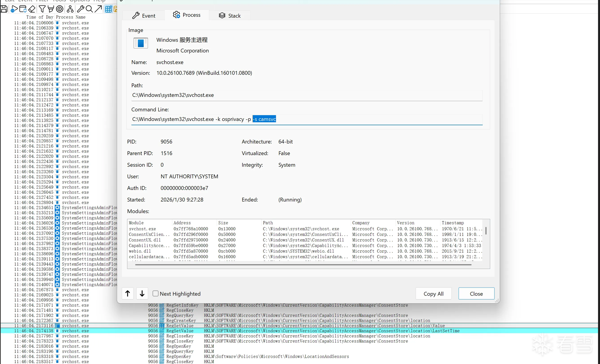
Task: Click the Modules list vertical scrollbar thumb
Action: point(486,231)
